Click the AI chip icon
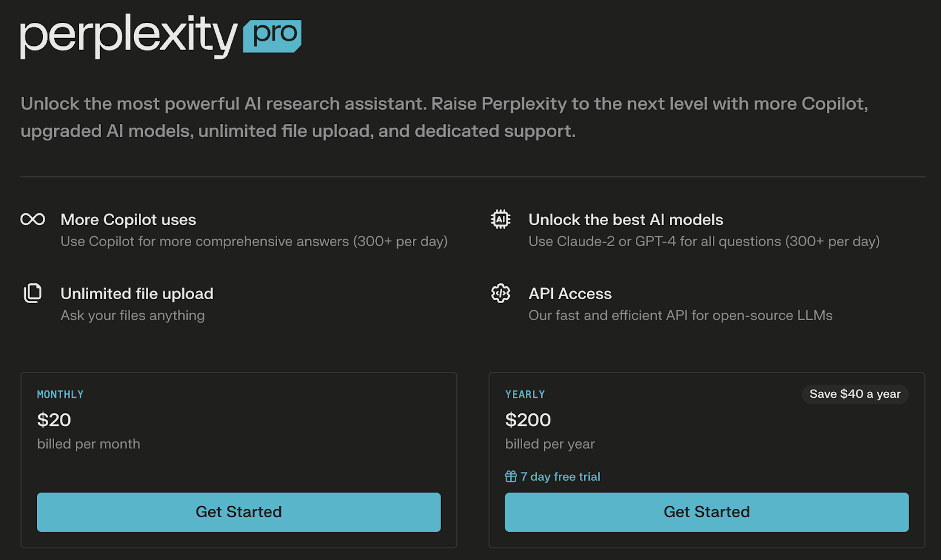Image resolution: width=941 pixels, height=560 pixels. [x=500, y=220]
